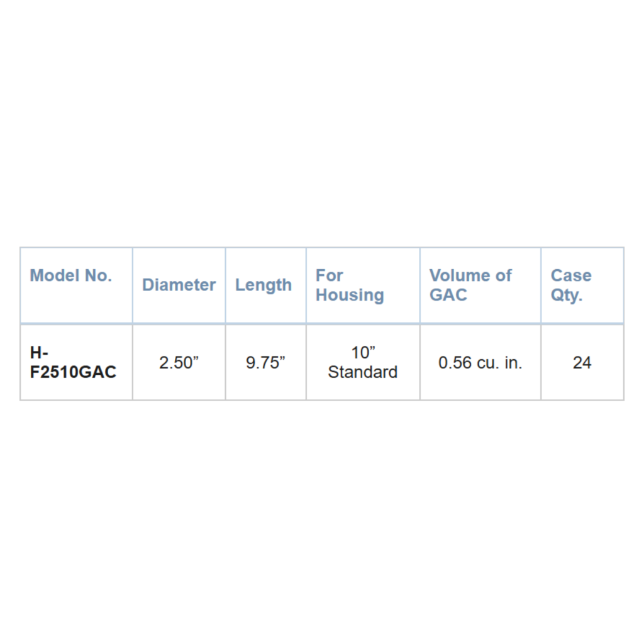Select the Case Qty. column header

571,285
